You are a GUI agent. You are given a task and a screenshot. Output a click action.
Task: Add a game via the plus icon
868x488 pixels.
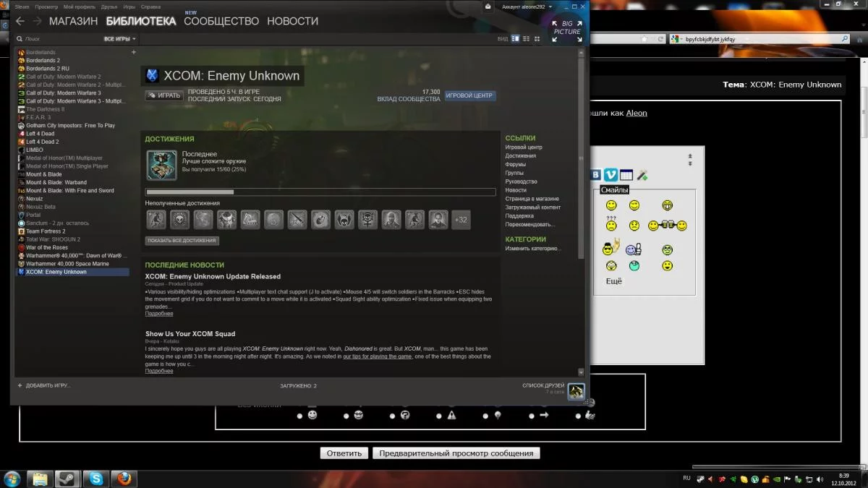coord(20,385)
